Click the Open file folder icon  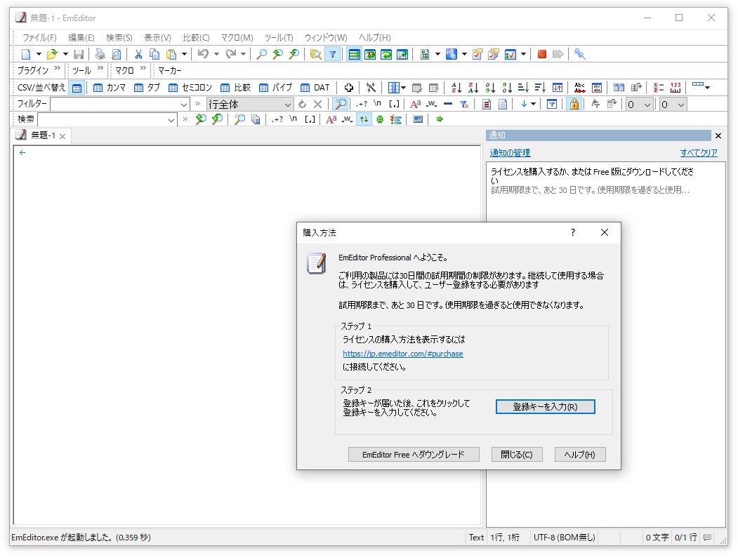pyautogui.click(x=52, y=54)
